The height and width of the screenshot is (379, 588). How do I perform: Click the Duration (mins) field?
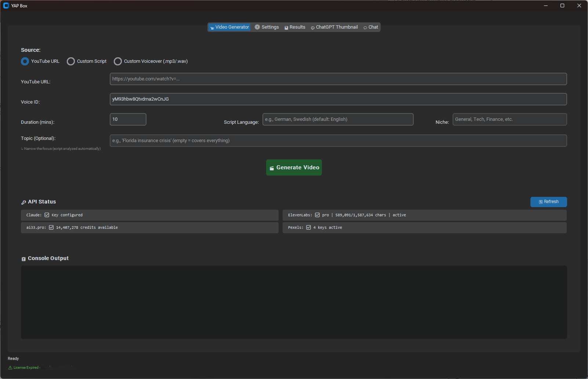coord(128,119)
